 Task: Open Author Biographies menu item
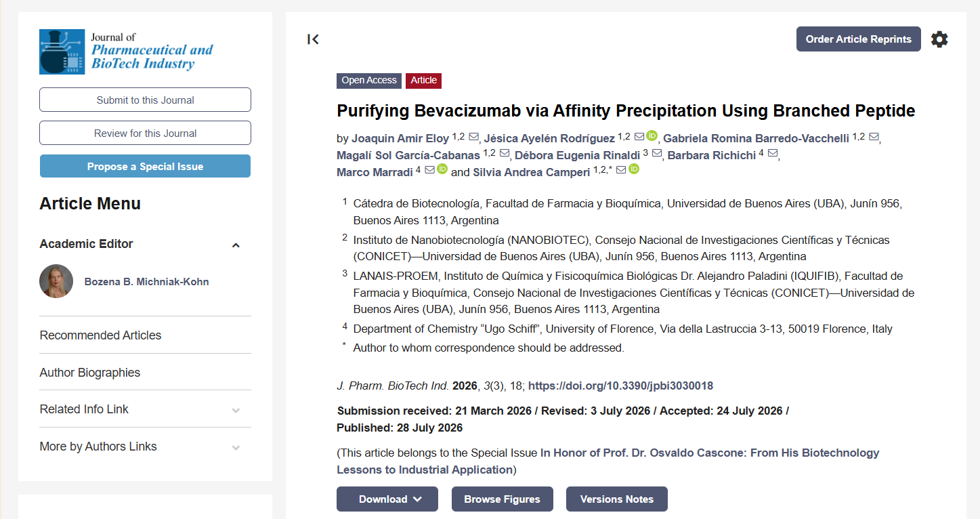tap(90, 373)
